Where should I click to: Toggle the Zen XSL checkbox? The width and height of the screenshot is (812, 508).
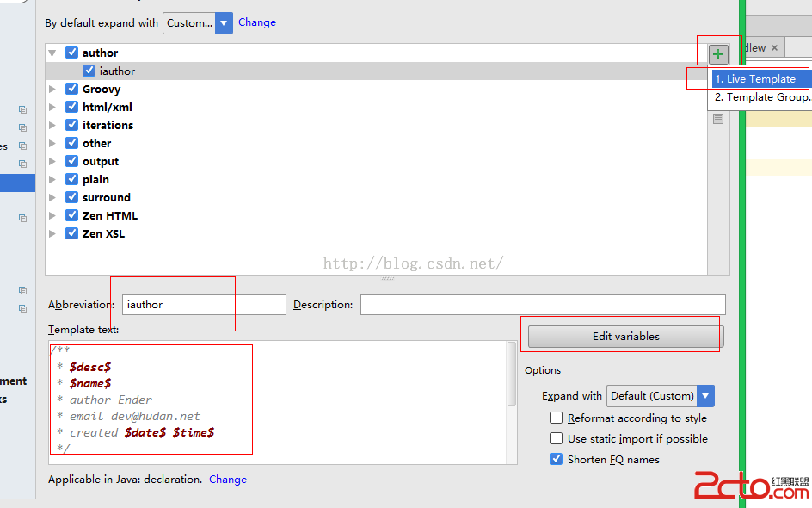click(x=72, y=233)
